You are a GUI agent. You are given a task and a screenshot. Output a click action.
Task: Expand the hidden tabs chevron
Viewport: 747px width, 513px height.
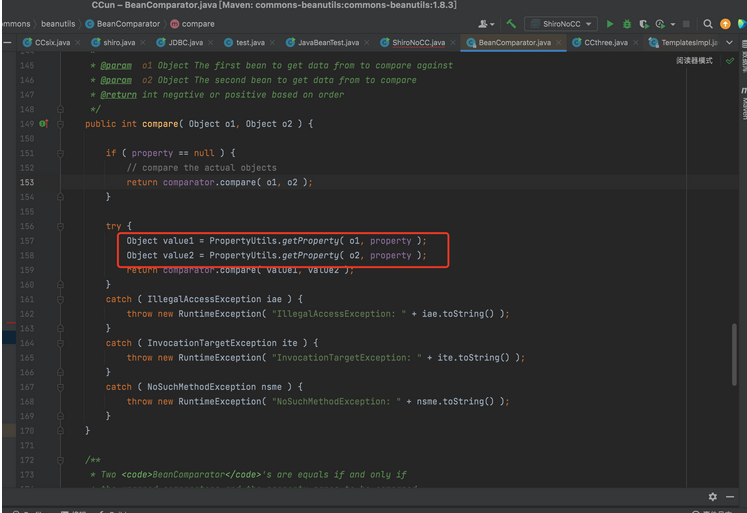click(x=729, y=42)
